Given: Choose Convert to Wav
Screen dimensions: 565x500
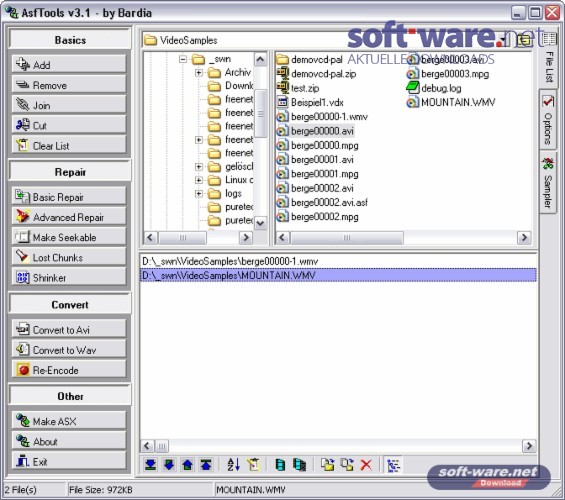Looking at the screenshot, I should pos(69,349).
